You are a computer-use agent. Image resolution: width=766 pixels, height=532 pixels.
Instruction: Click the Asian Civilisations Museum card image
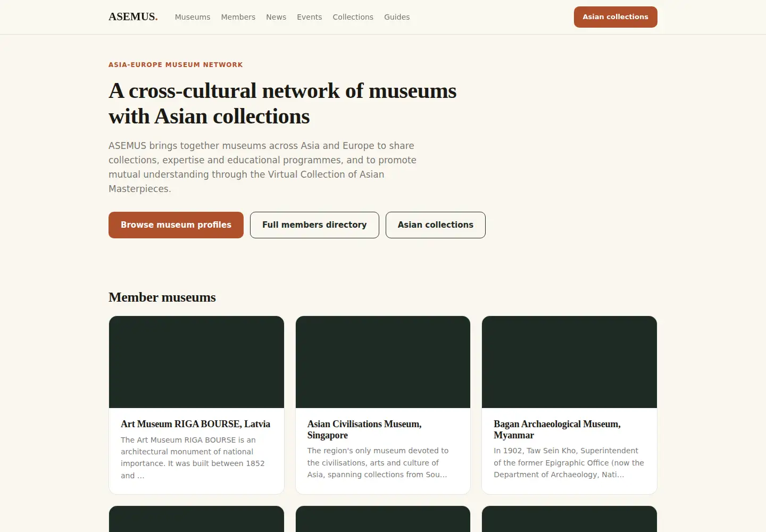click(x=383, y=362)
